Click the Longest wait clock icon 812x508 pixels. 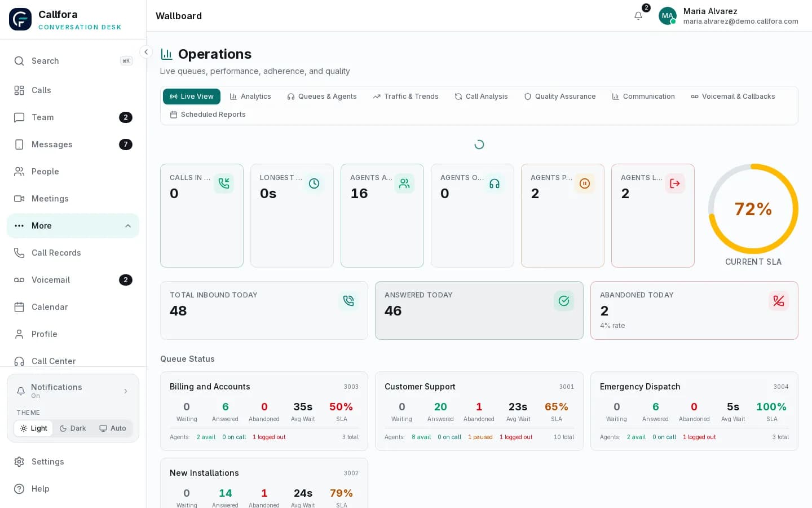tap(314, 183)
